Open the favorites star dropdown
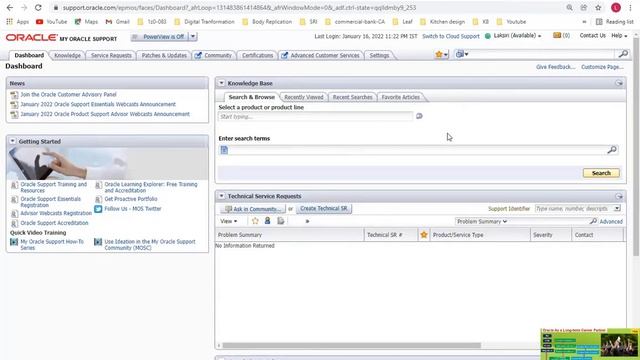This screenshot has width=640, height=360. tap(442, 54)
